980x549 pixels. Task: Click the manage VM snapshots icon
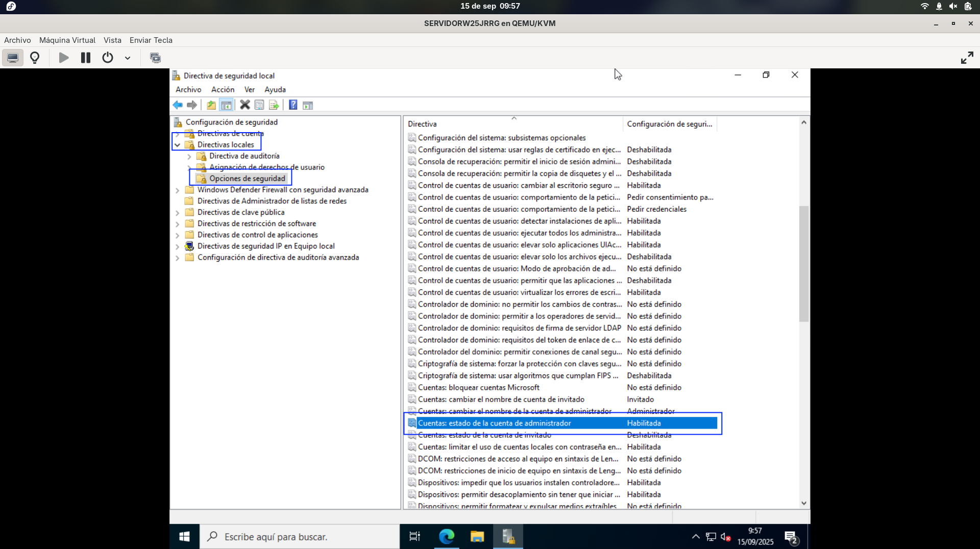[155, 58]
